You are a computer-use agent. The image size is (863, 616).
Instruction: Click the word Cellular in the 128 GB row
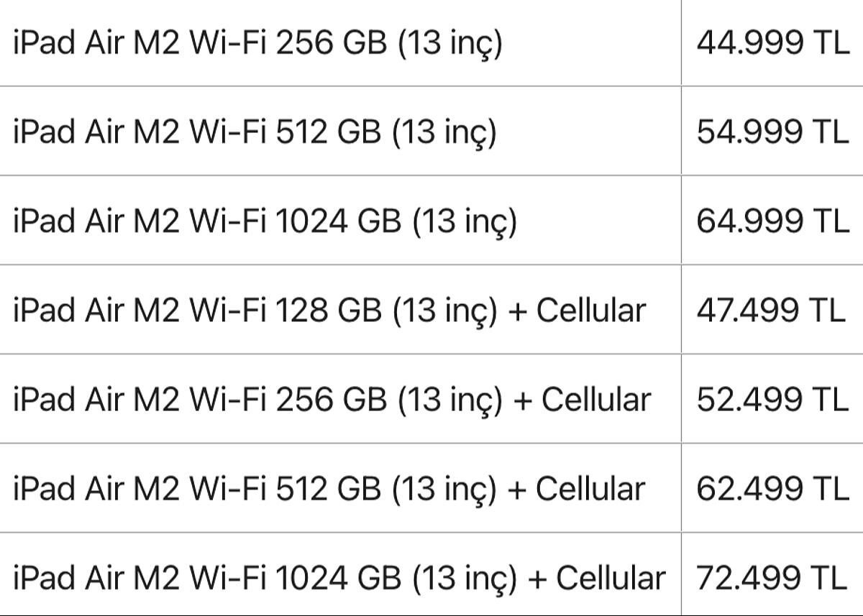[591, 311]
